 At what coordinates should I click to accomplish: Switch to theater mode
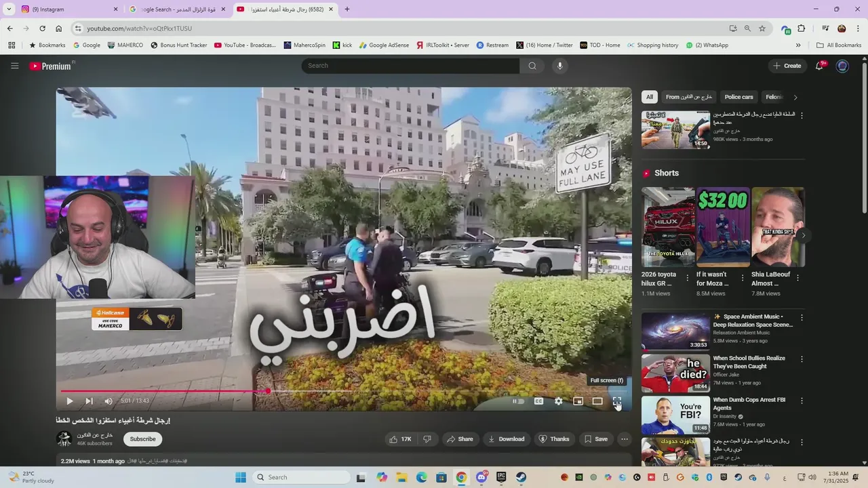(597, 401)
